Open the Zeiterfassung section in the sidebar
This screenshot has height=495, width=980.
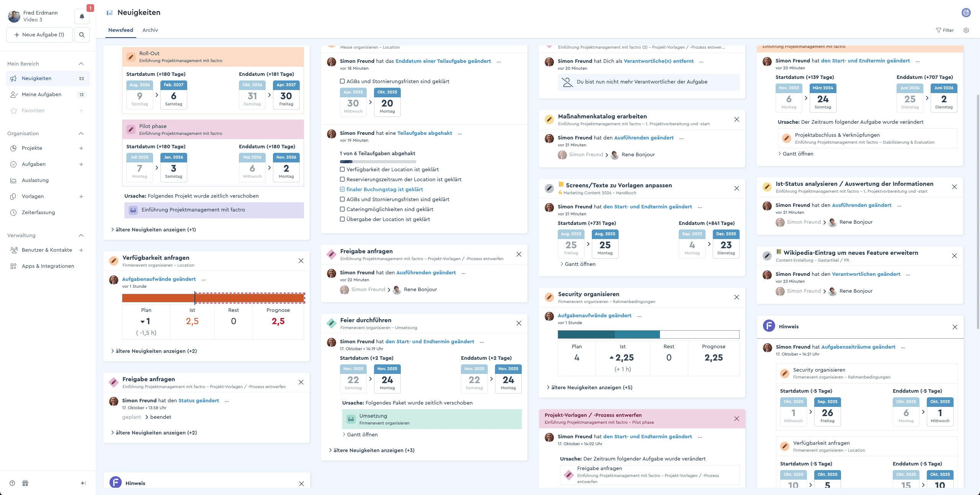38,212
